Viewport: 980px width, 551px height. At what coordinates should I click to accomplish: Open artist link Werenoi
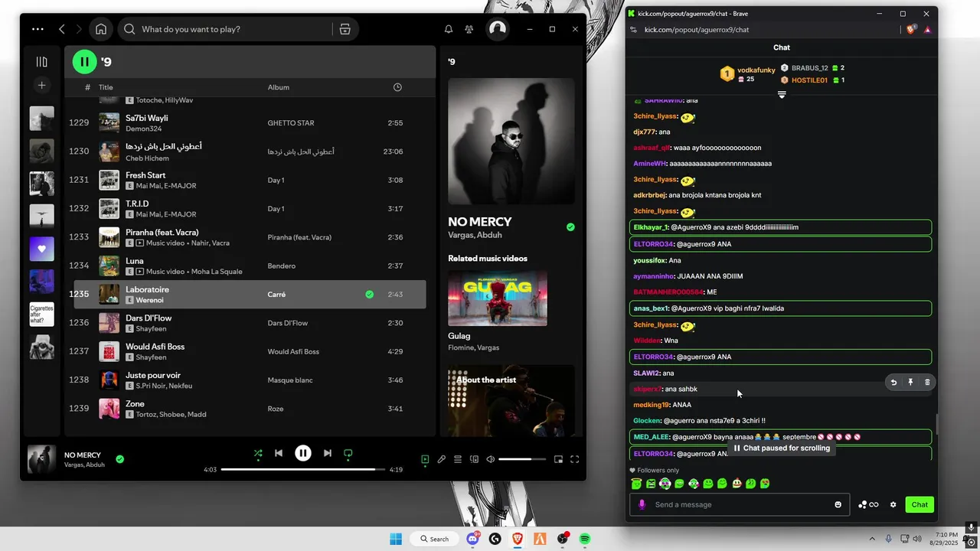(x=149, y=300)
